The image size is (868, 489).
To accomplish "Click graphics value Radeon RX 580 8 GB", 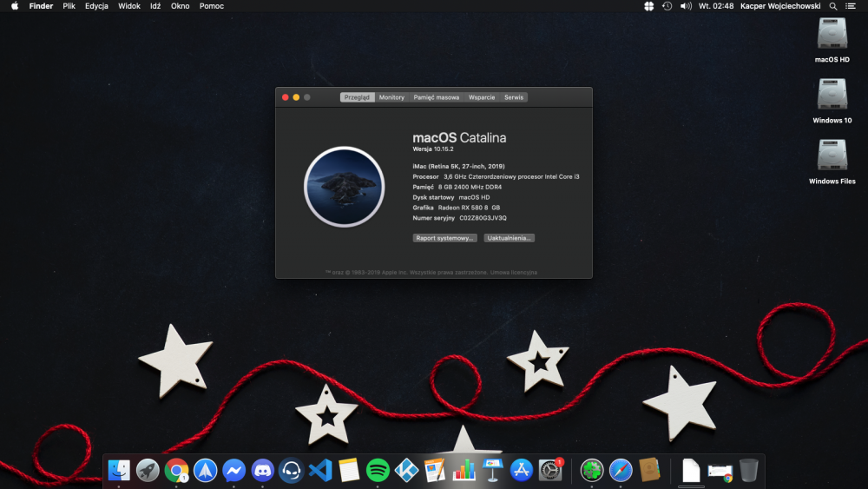I will [x=469, y=208].
